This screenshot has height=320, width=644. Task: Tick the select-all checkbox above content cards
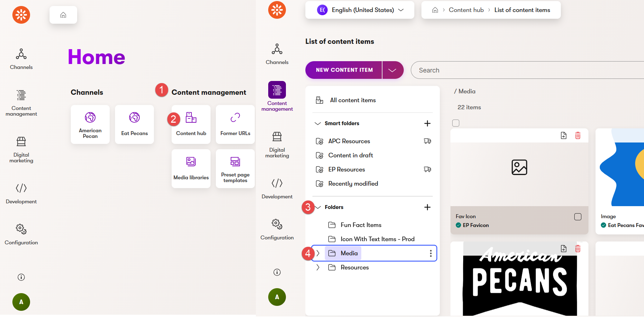tap(456, 123)
